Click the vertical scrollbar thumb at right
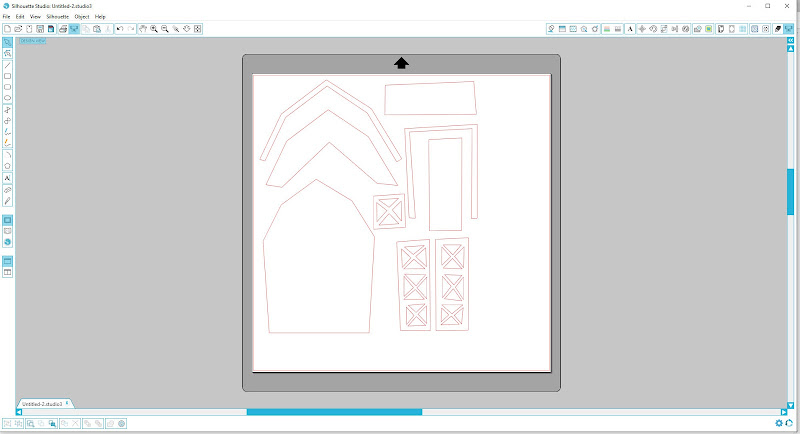The image size is (800, 434). tap(791, 190)
